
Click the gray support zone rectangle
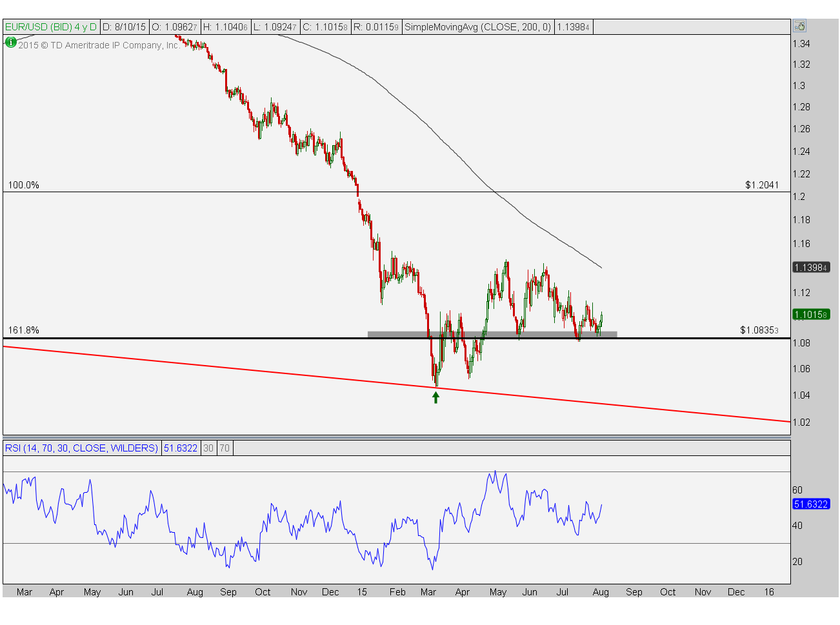click(x=492, y=334)
